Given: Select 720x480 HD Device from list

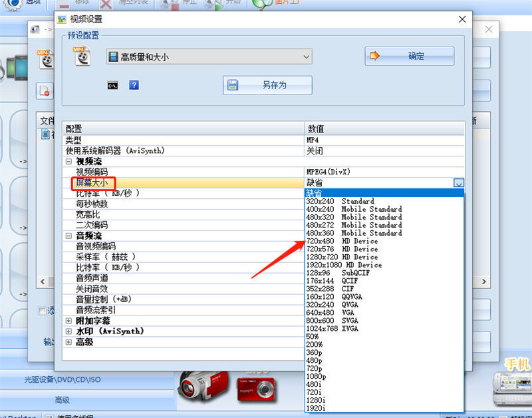Looking at the screenshot, I should coord(342,241).
